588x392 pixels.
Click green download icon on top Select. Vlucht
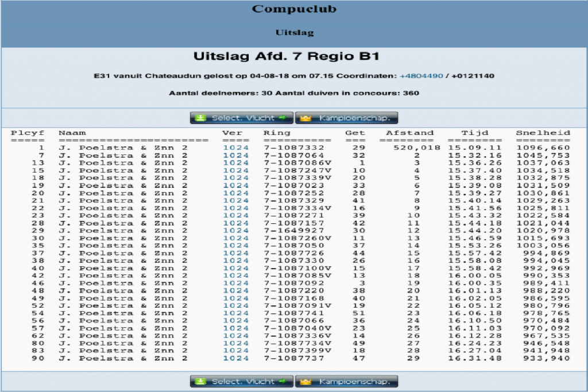[x=200, y=118]
